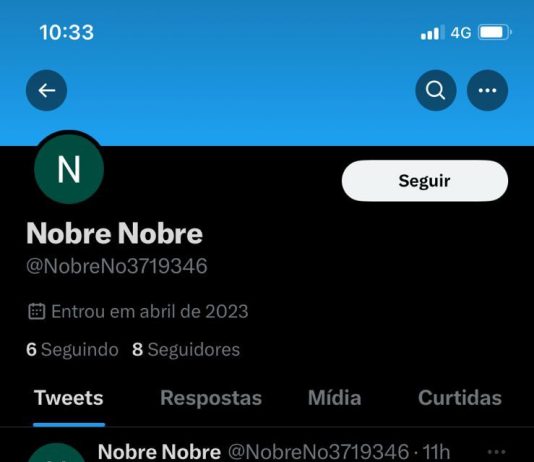Click the calendar icon beside join date
The image size is (534, 462).
coord(36,311)
